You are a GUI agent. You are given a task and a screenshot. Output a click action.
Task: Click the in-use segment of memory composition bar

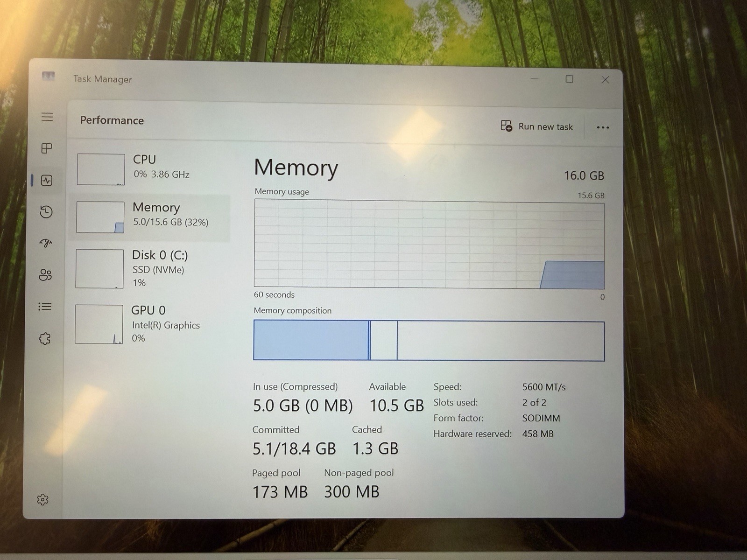(311, 340)
